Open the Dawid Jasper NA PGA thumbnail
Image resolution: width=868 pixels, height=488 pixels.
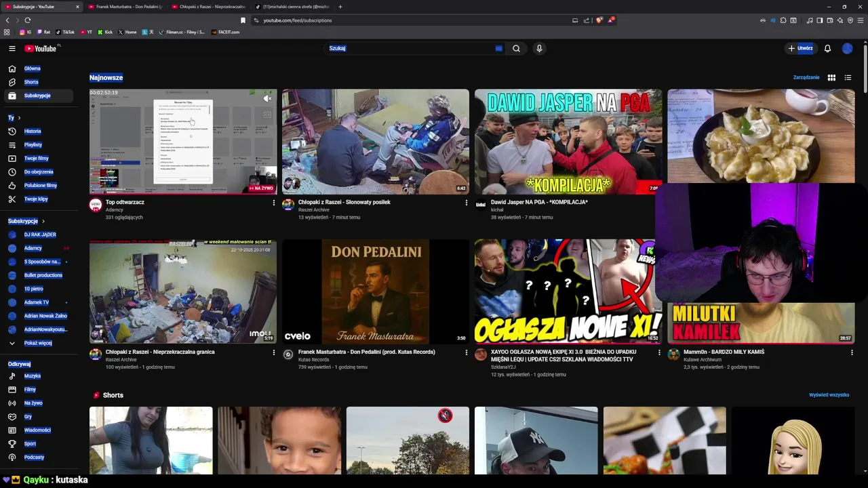[568, 142]
